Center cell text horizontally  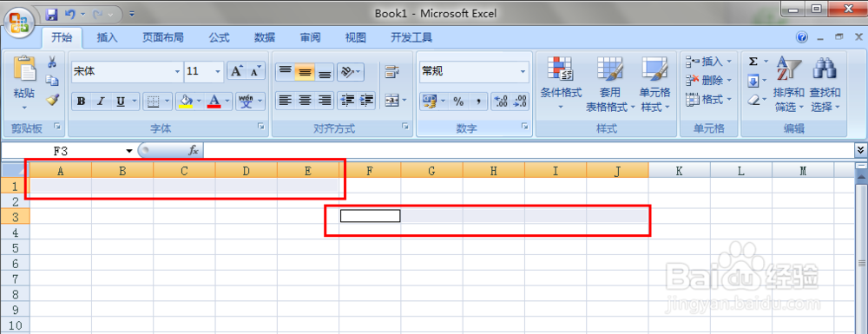pos(305,101)
